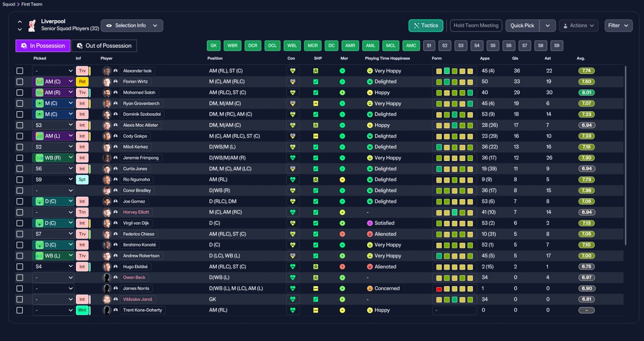This screenshot has width=644, height=341.
Task: Click Cody Gakpo's yellow sharpness icon
Action: [x=315, y=136]
